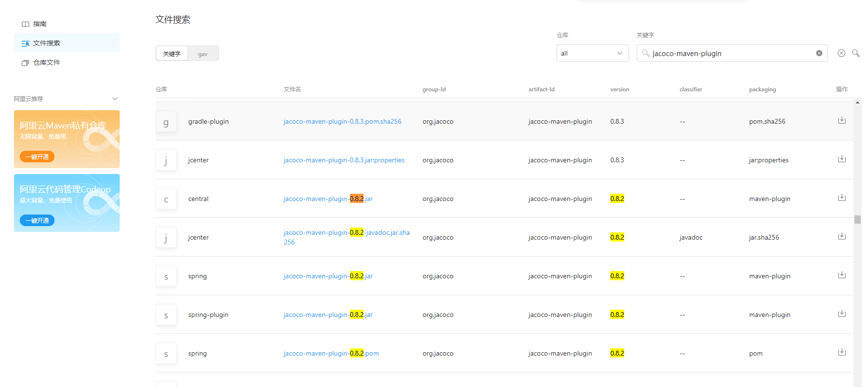
Task: Open the 指南 guide page
Action: [x=67, y=24]
